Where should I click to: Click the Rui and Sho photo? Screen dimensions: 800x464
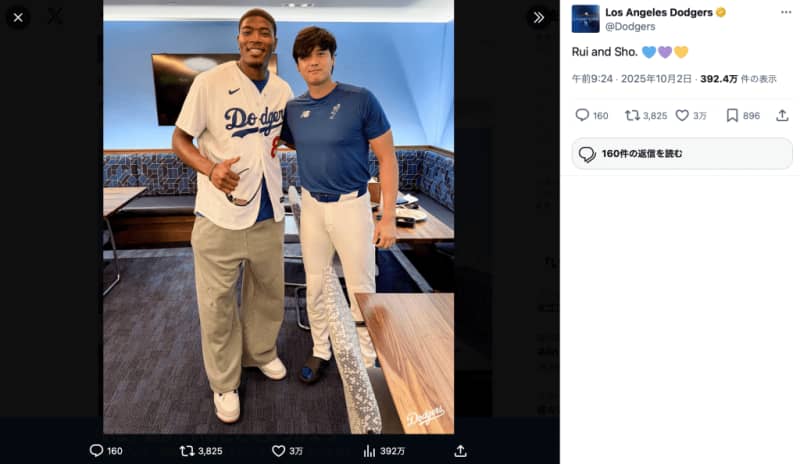278,220
